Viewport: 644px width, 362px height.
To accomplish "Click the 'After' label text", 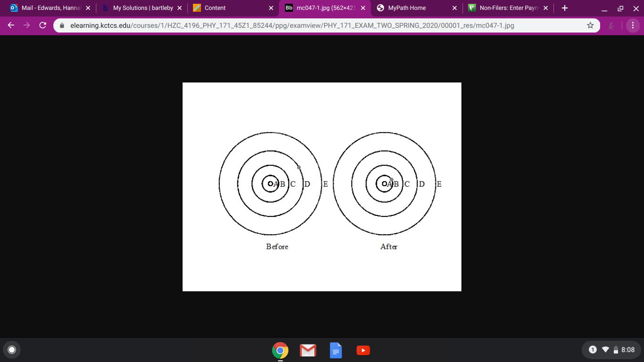I will [x=389, y=247].
